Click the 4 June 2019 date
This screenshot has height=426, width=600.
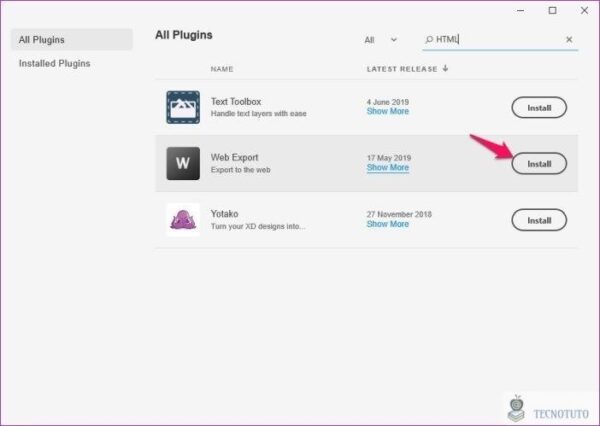pyautogui.click(x=388, y=102)
